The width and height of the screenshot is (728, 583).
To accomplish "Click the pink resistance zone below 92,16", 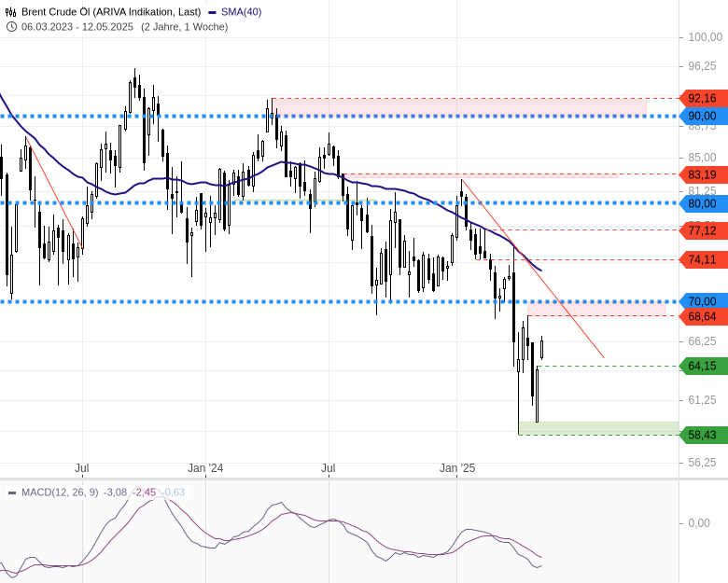I will tap(459, 106).
